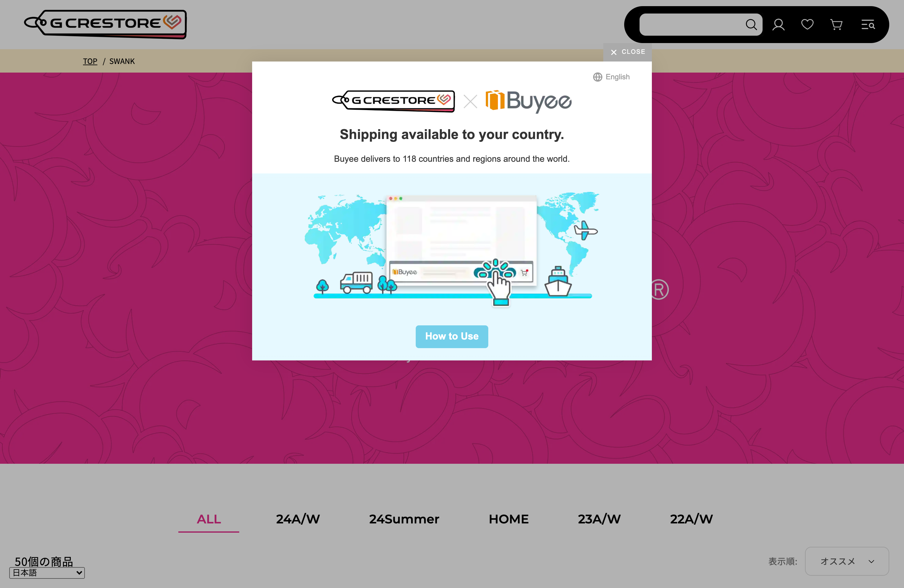904x588 pixels.
Task: Open the オススメ sort order dropdown
Action: click(847, 561)
